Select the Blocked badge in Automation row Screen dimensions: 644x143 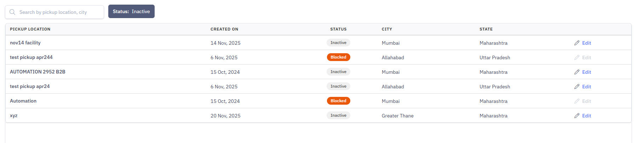(x=338, y=101)
